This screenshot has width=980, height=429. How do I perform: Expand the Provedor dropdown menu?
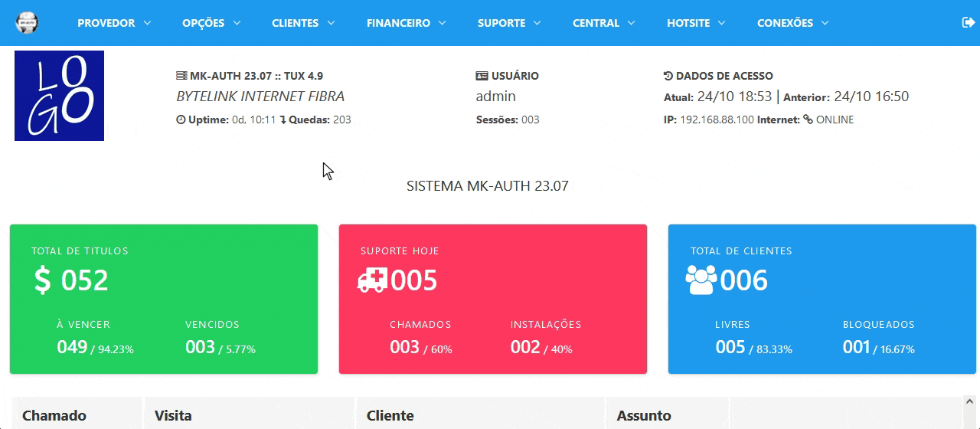click(x=114, y=23)
